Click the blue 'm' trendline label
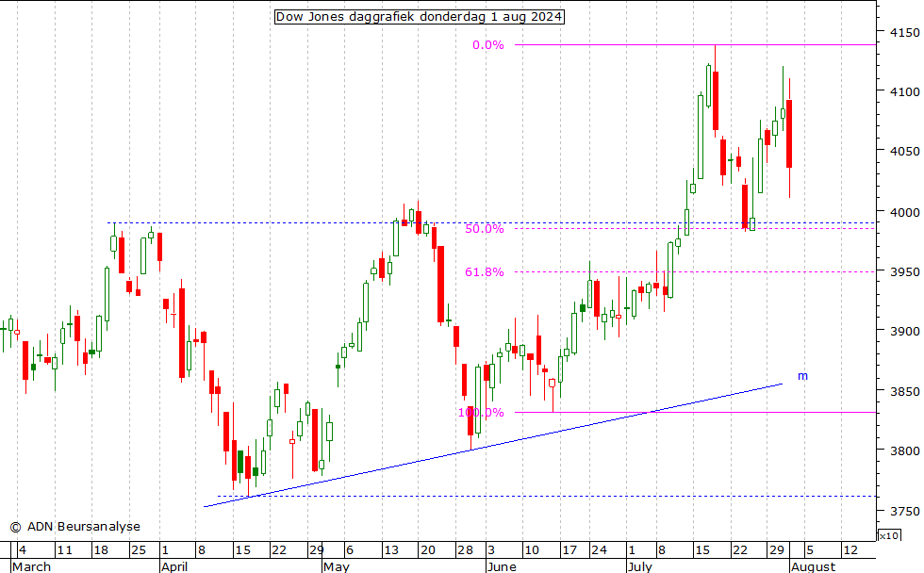Screen dimensions: 924x573 [x=802, y=376]
